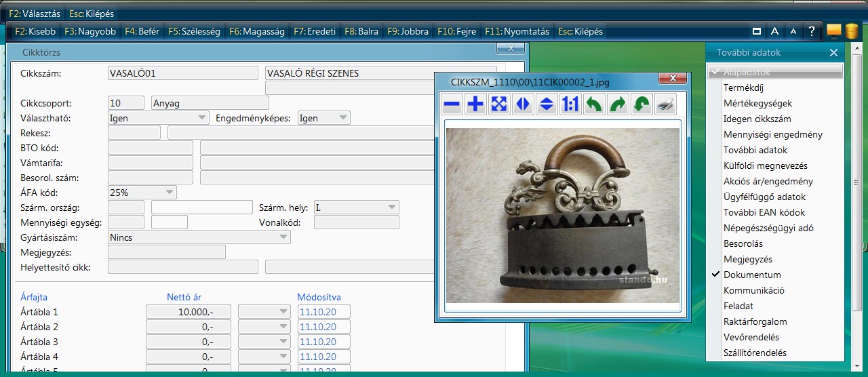The width and height of the screenshot is (868, 377).
Task: Click the Cikkszám field VASALÓ01
Action: (x=183, y=73)
